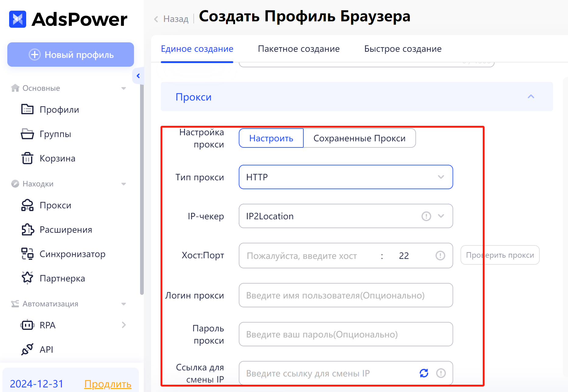The height and width of the screenshot is (392, 568).
Task: Click the Новый профиль button
Action: click(71, 55)
